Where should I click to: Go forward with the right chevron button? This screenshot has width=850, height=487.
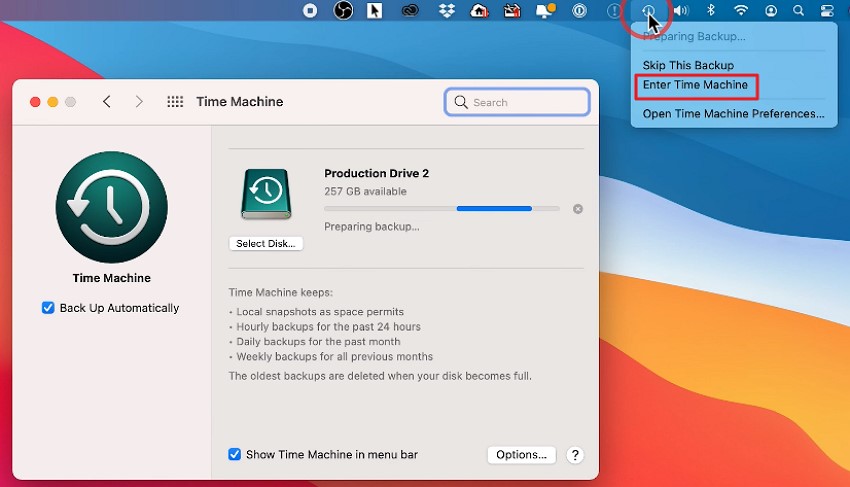click(139, 101)
